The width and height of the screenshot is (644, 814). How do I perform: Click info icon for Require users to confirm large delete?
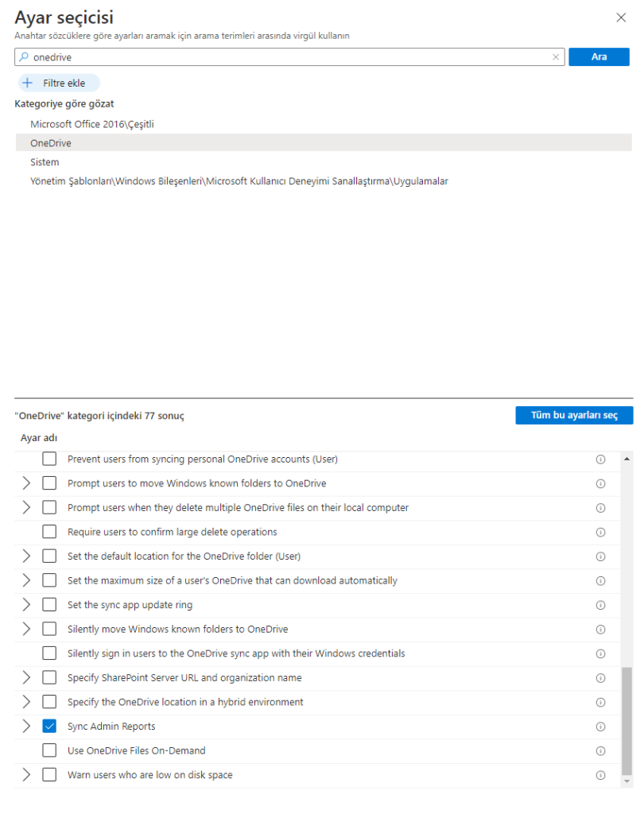pos(600,532)
